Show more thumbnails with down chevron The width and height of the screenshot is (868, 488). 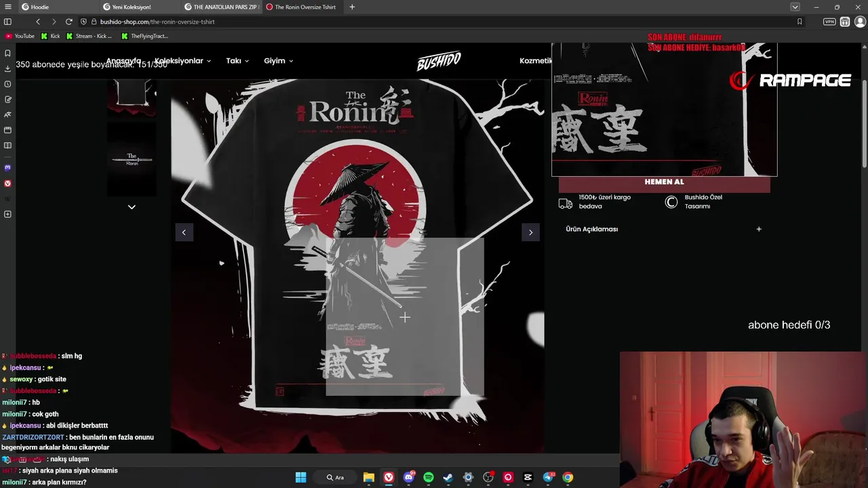coord(132,207)
